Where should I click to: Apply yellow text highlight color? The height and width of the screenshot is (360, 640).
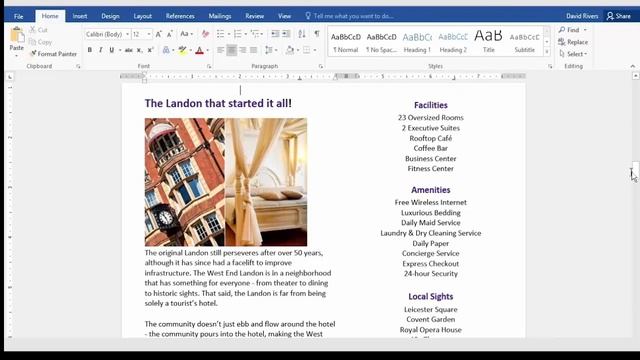pos(182,50)
